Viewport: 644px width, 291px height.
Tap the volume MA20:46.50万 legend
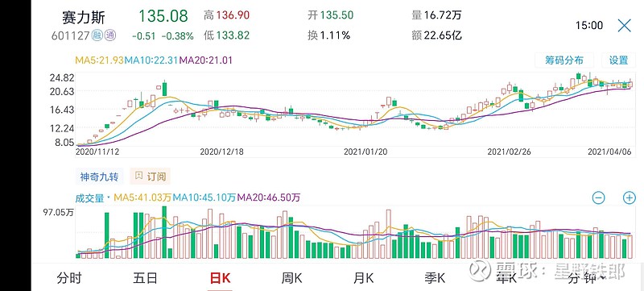click(269, 197)
